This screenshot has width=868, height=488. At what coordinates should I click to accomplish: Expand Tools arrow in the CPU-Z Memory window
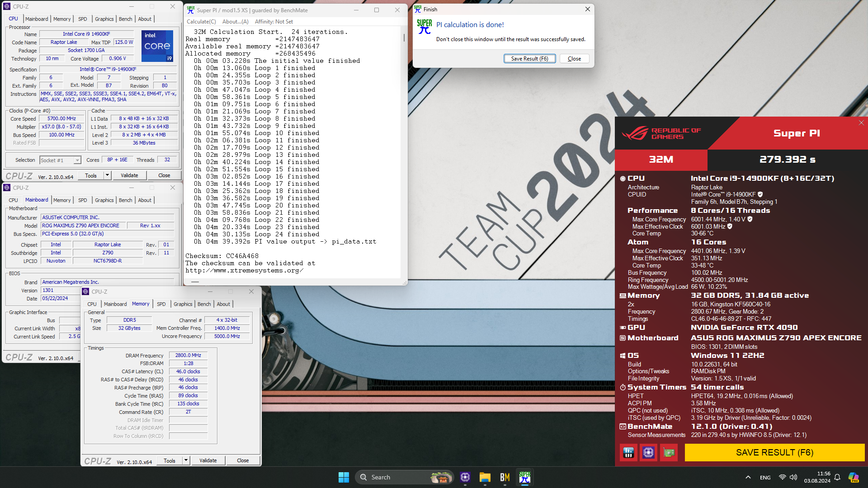[186, 460]
